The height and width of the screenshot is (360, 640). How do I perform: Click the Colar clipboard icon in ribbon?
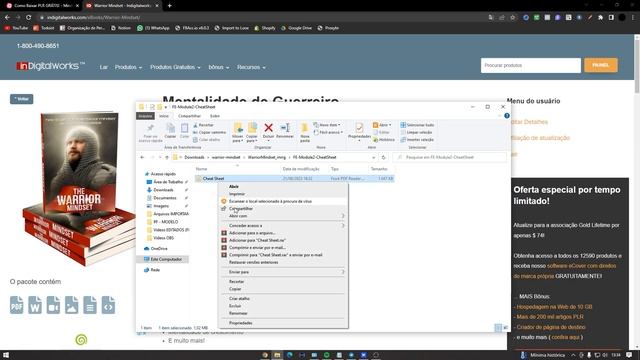(x=184, y=128)
